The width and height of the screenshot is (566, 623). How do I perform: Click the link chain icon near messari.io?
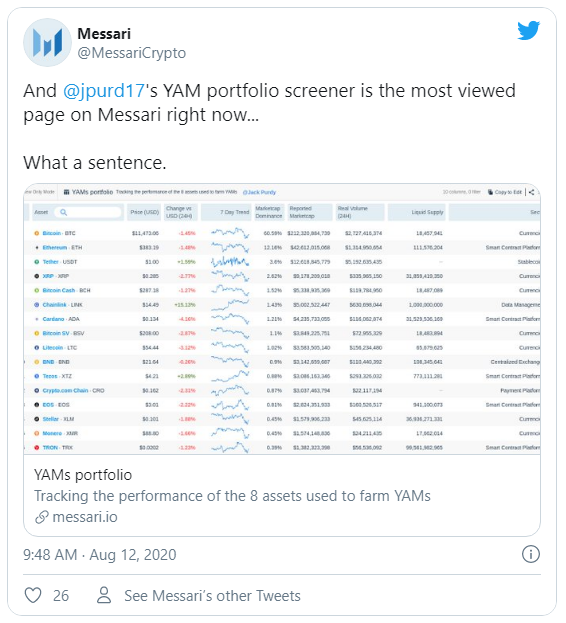click(x=42, y=517)
